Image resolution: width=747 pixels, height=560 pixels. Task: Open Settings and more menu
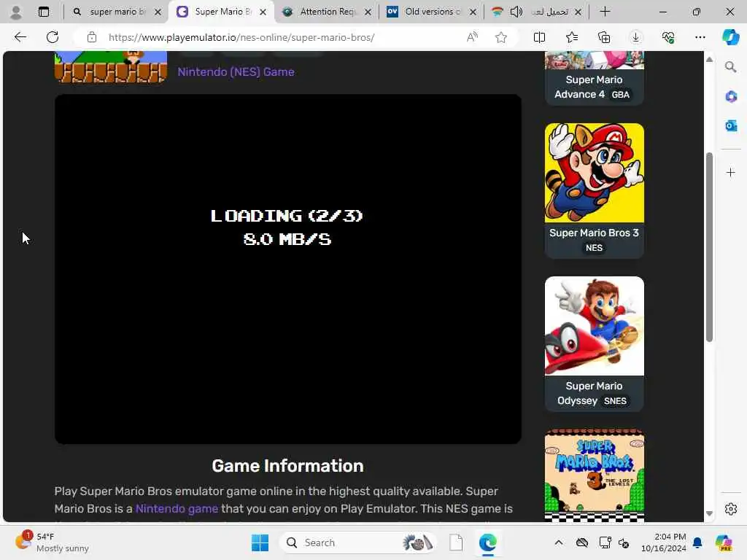click(700, 37)
